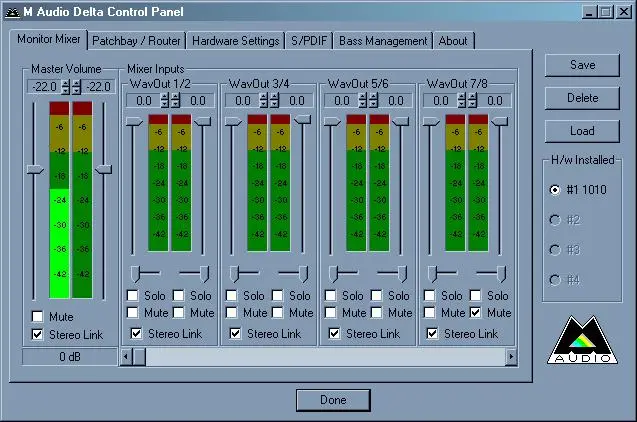This screenshot has width=637, height=422.
Task: Select hardware #1 1010 radio button
Action: pos(555,190)
